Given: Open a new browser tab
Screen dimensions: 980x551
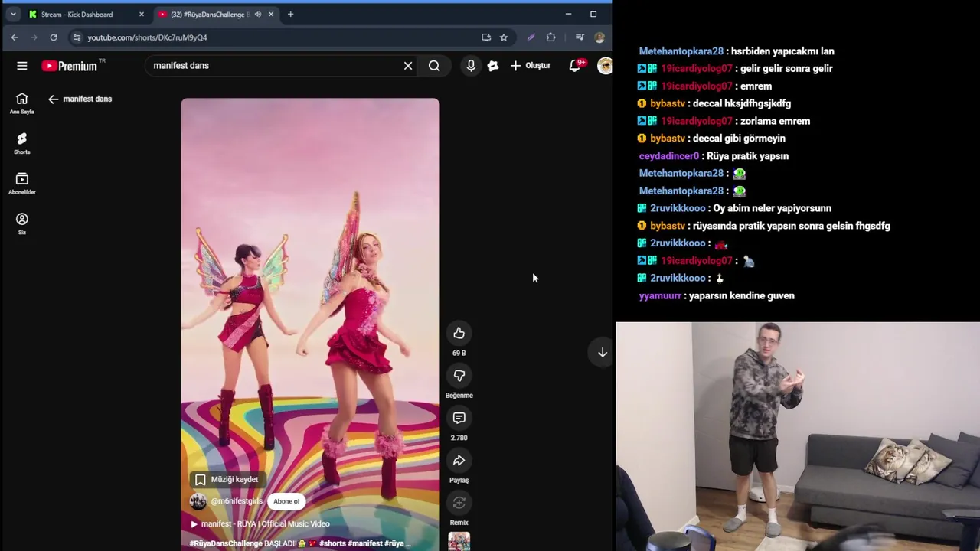Looking at the screenshot, I should click(x=290, y=15).
